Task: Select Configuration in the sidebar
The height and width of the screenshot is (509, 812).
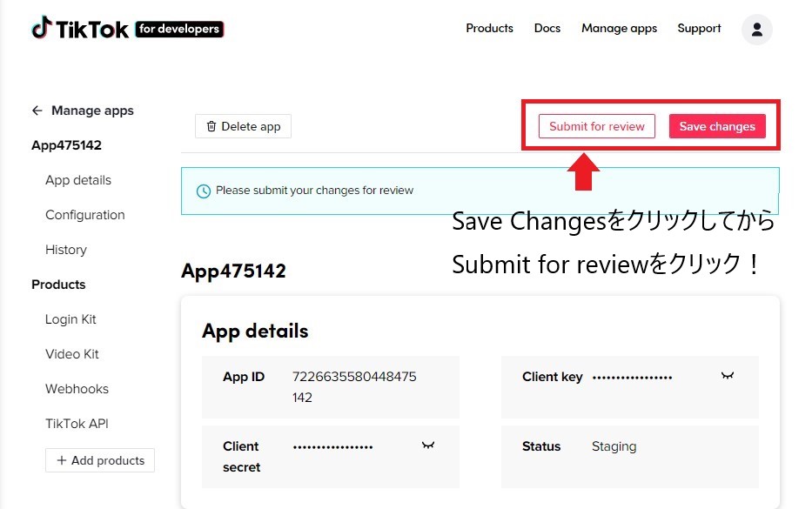Action: point(85,215)
